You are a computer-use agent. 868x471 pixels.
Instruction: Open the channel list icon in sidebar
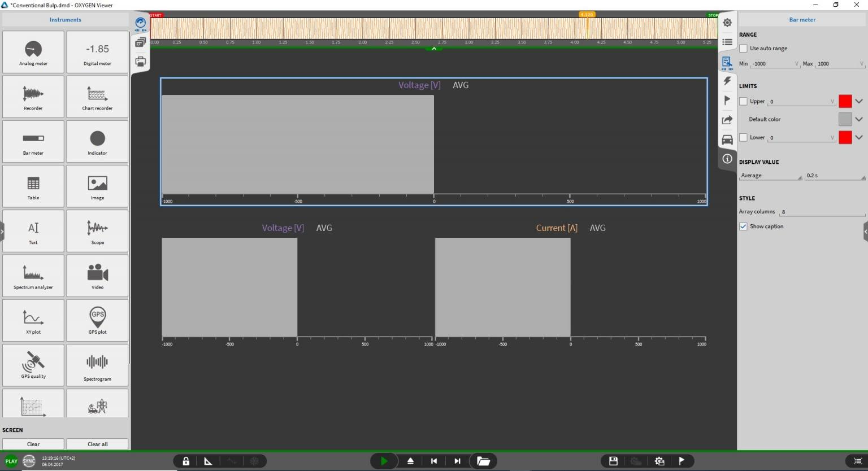pyautogui.click(x=727, y=42)
